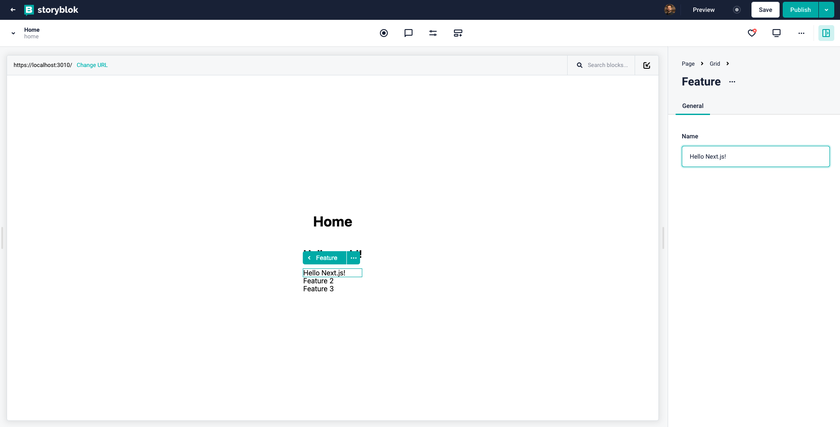Screen dimensions: 840x427
Task: Click the Storyblok logo icon
Action: point(29,10)
